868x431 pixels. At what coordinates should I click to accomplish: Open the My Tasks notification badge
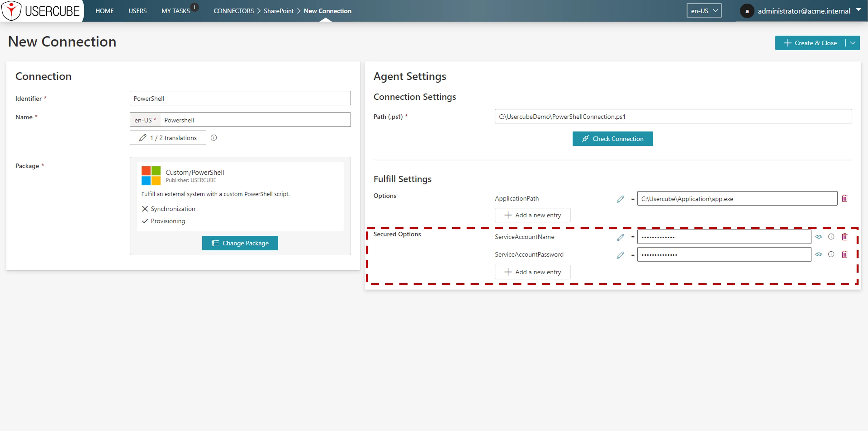[x=195, y=7]
